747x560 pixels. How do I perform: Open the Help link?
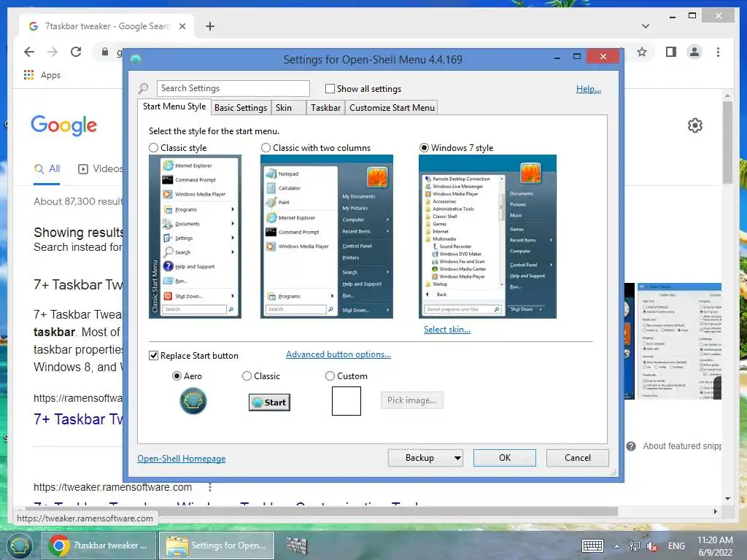(589, 88)
